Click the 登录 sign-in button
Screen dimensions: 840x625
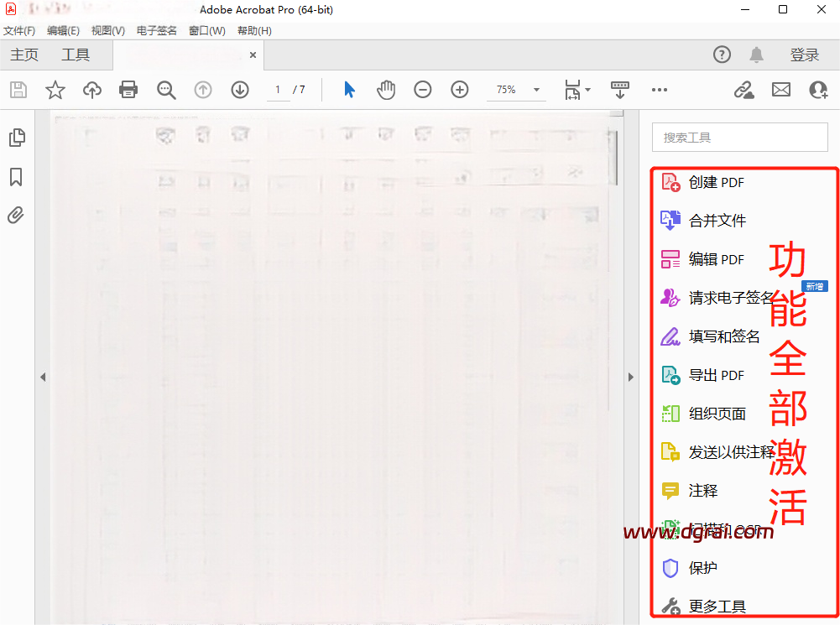tap(804, 55)
